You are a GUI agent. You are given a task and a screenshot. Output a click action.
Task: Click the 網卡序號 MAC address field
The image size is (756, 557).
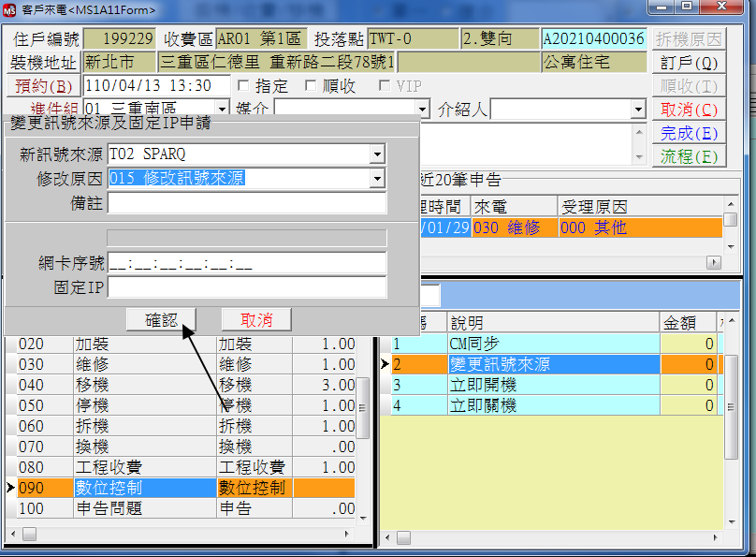[x=247, y=263]
